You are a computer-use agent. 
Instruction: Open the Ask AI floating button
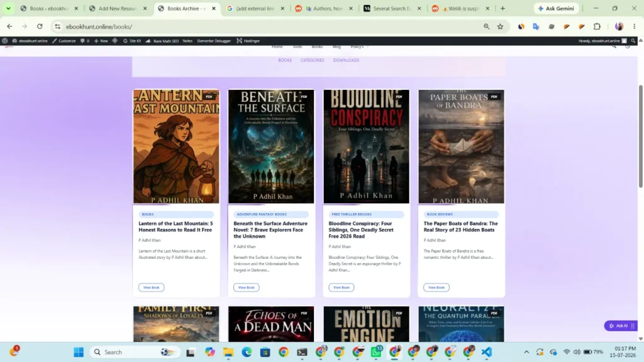[620, 326]
